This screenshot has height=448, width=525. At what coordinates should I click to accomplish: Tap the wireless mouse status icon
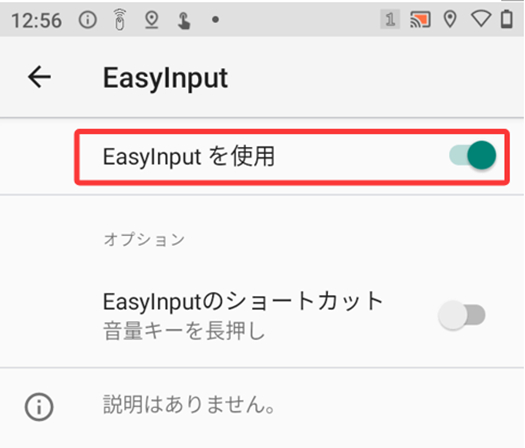(x=120, y=20)
